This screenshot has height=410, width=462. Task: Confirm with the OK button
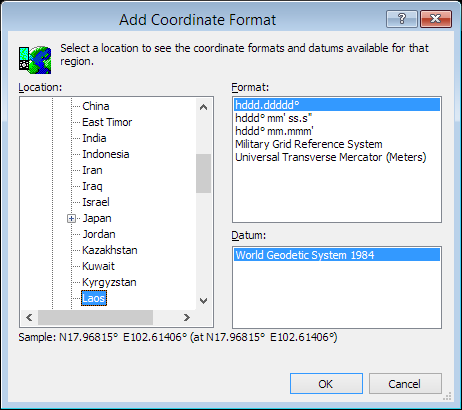[x=326, y=384]
